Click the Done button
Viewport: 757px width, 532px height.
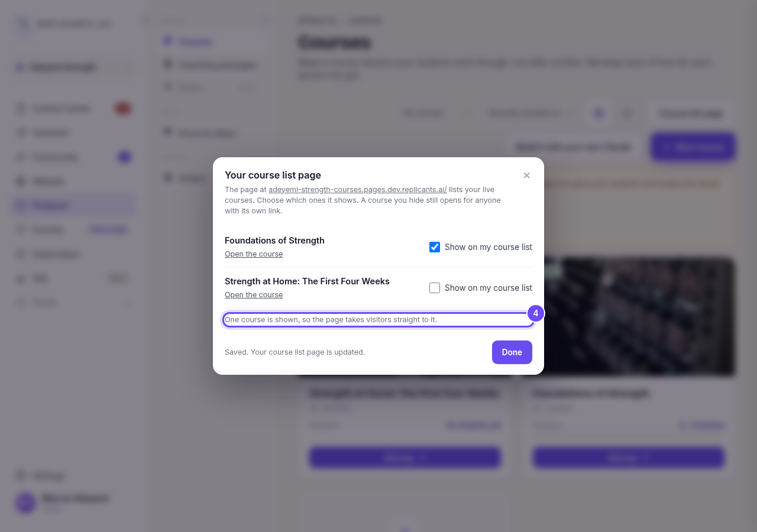512,352
